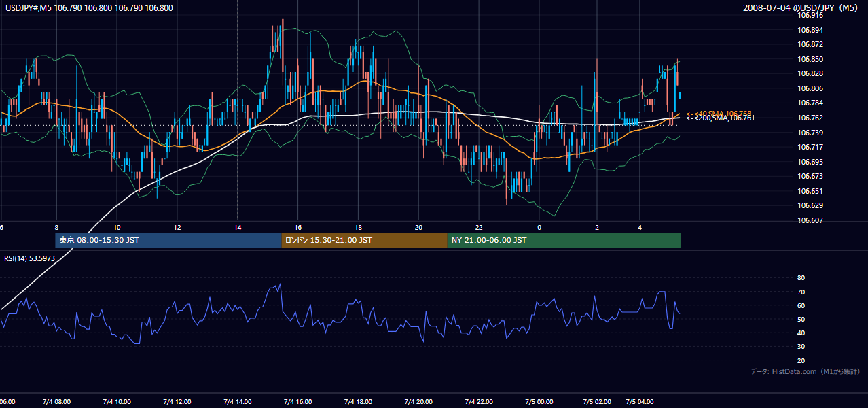Click price axis label 106.695

[811, 162]
